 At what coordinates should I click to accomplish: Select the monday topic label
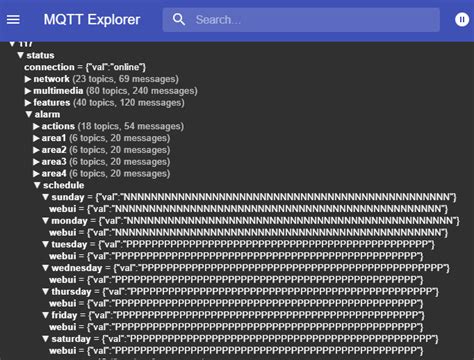(69, 221)
